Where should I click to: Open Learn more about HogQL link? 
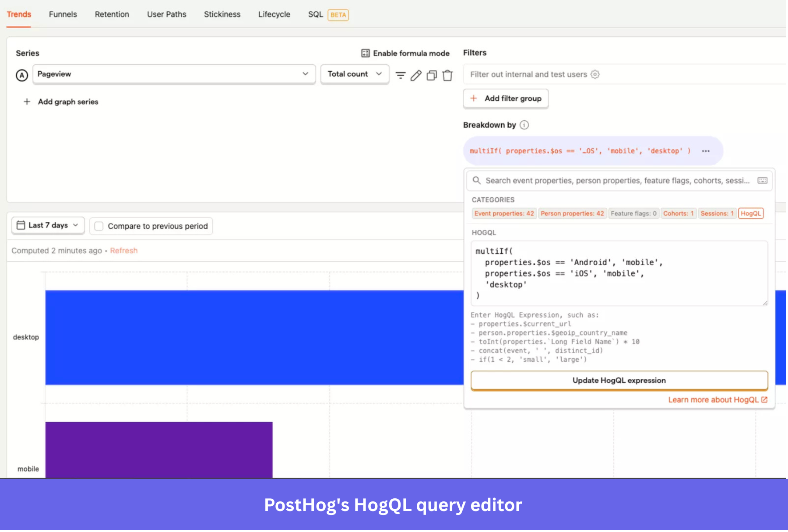[718, 400]
